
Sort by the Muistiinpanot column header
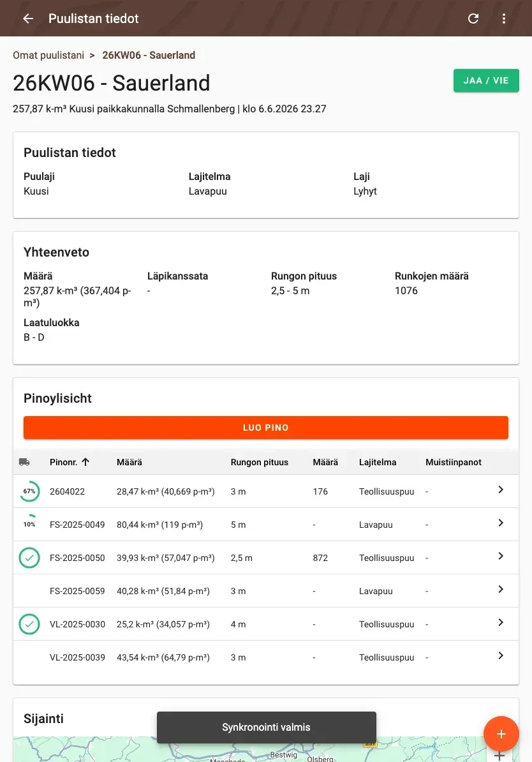(454, 462)
